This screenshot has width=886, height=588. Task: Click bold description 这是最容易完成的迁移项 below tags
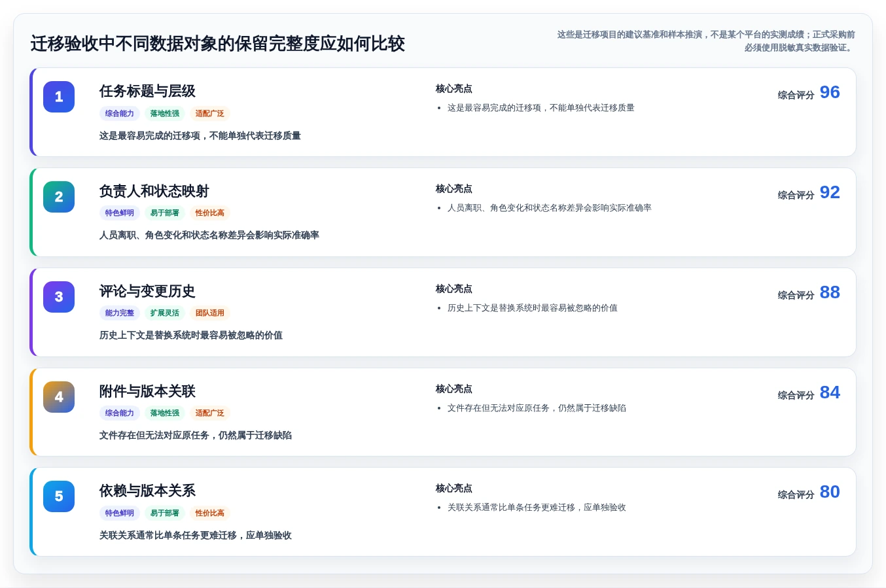pyautogui.click(x=200, y=136)
